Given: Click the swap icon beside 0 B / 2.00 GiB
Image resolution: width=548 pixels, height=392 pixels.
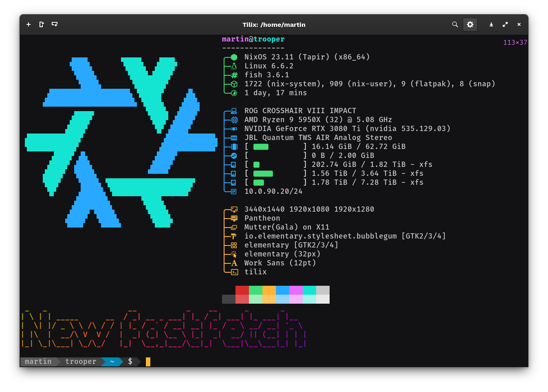Looking at the screenshot, I should [x=234, y=155].
